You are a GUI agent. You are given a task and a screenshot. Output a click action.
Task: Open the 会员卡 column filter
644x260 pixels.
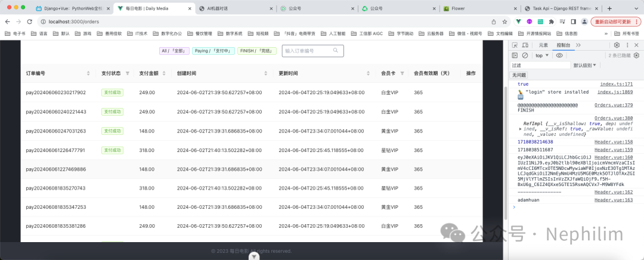(x=402, y=73)
